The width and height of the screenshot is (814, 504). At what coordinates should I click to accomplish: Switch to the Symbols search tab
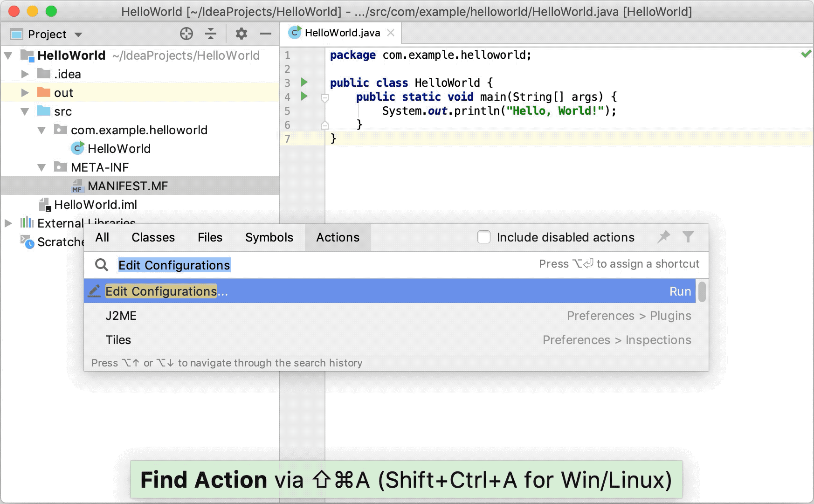click(269, 237)
